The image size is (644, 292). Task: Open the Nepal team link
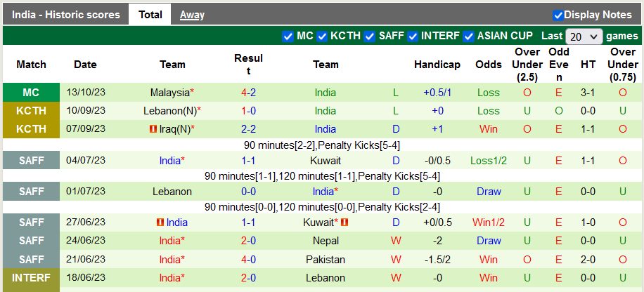(x=326, y=241)
